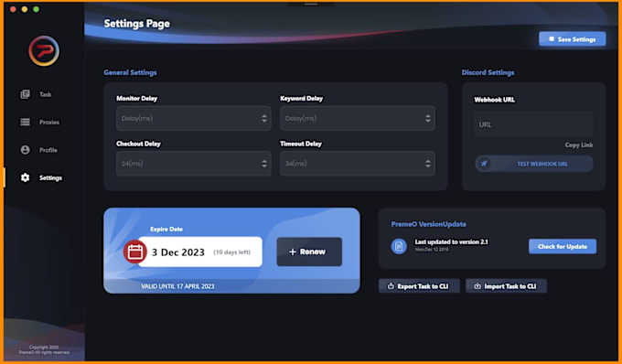
Task: Click the Profile avatar icon
Action: [x=25, y=150]
